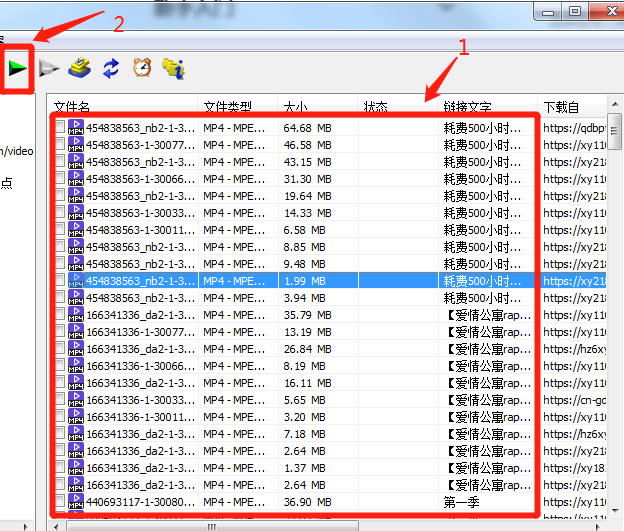Click the 3.20 MB size cell

click(304, 417)
